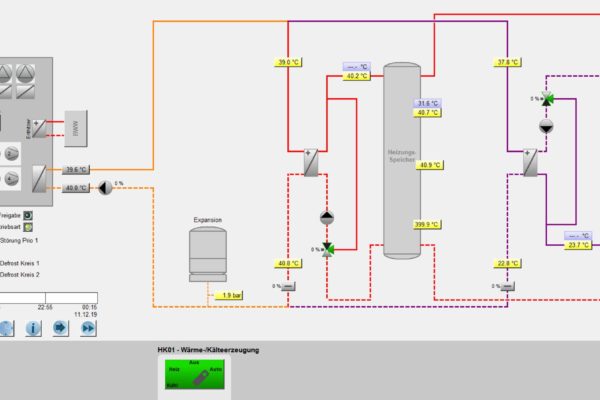This screenshot has height=400, width=600.
Task: Click the Betriebsart status indicator
Action: 28,227
